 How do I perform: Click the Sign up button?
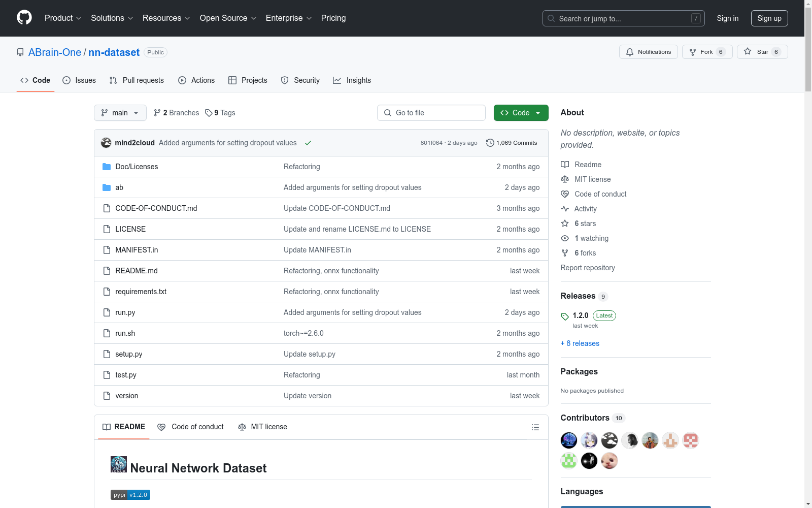pos(769,18)
